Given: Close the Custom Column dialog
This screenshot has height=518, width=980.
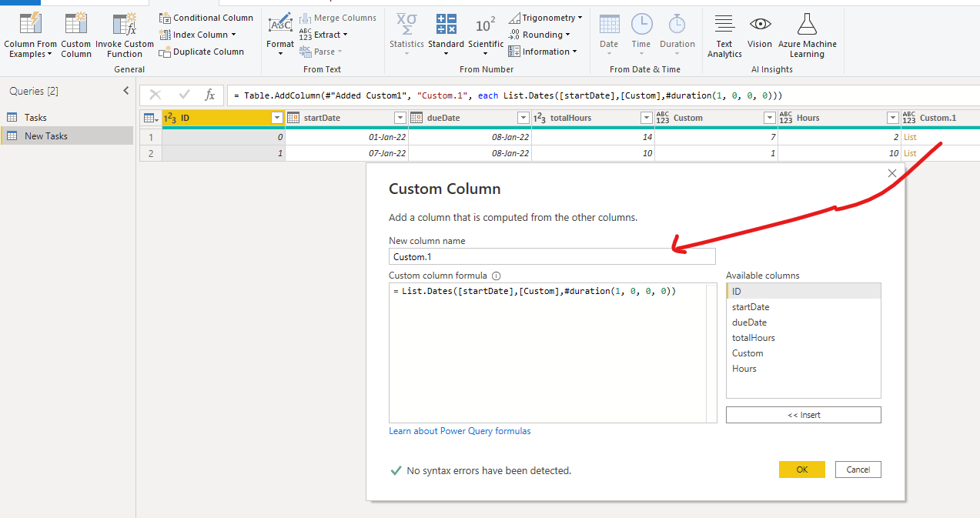Looking at the screenshot, I should pos(892,174).
